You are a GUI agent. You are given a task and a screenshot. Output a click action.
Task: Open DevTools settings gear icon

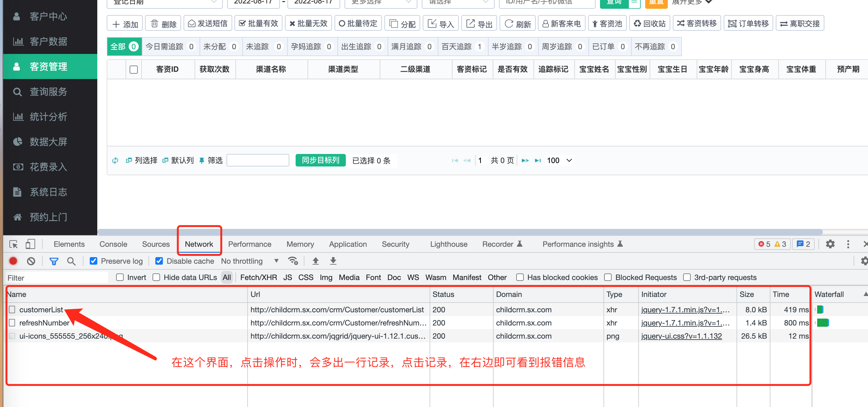point(830,244)
